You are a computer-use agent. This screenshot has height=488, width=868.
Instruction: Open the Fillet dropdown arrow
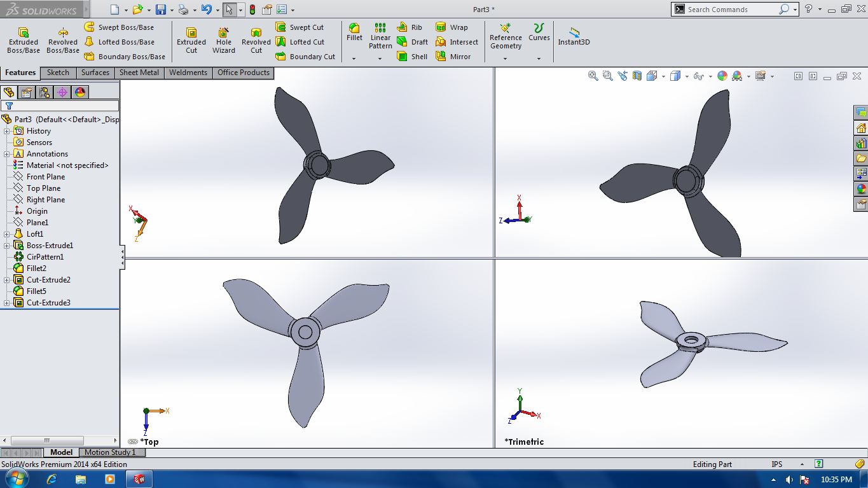354,59
